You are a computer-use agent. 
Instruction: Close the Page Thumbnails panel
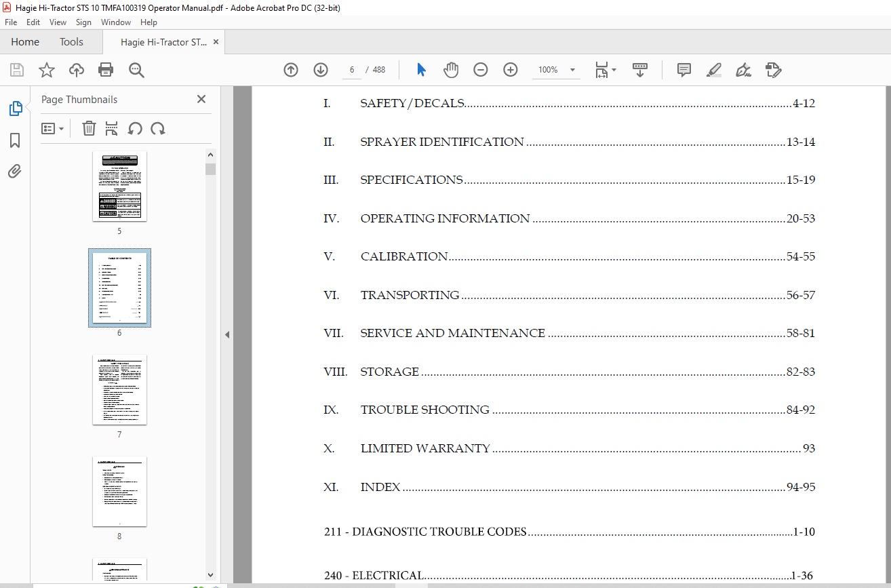point(201,99)
